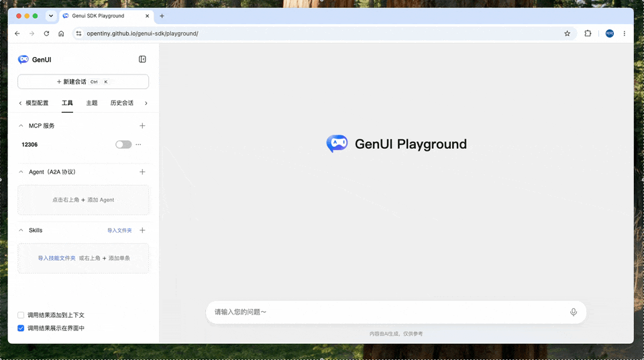This screenshot has height=360, width=644.
Task: Open the tab search dropdown arrow
Action: pos(51,16)
